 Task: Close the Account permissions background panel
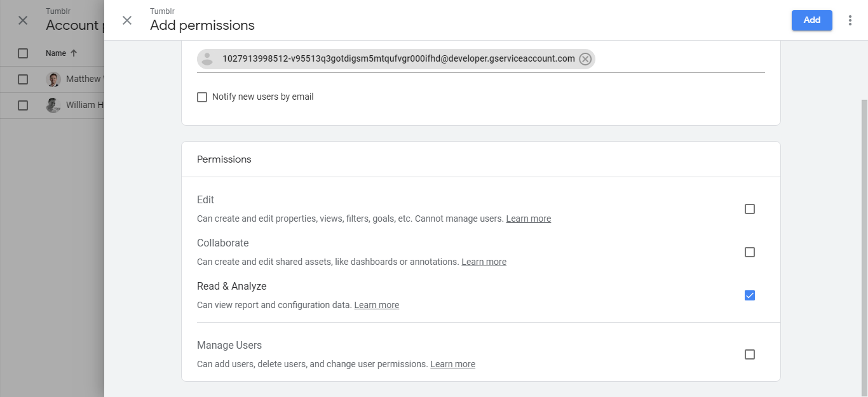(23, 20)
